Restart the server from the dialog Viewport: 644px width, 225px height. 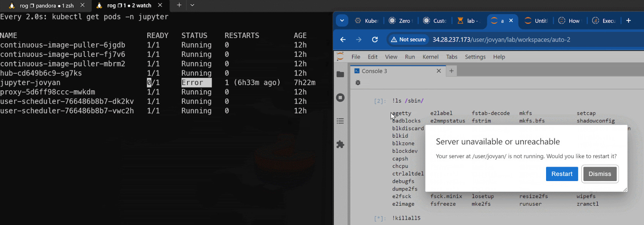click(562, 174)
